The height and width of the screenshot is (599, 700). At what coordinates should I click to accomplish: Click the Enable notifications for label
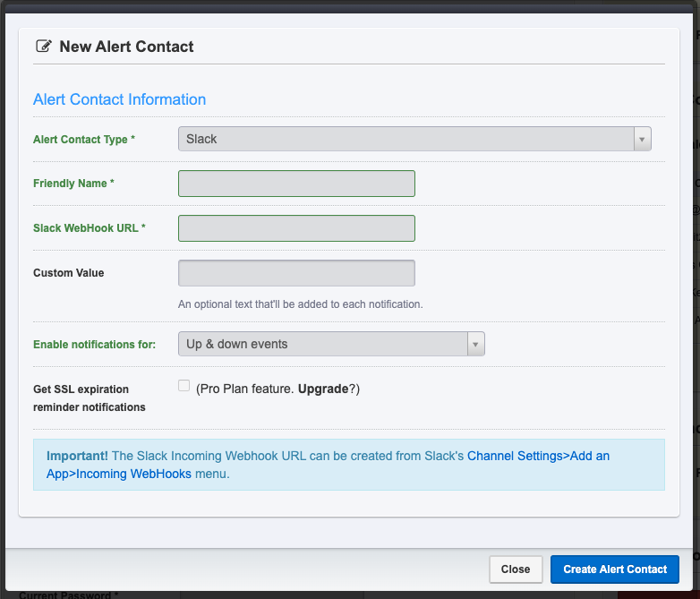pyautogui.click(x=94, y=345)
